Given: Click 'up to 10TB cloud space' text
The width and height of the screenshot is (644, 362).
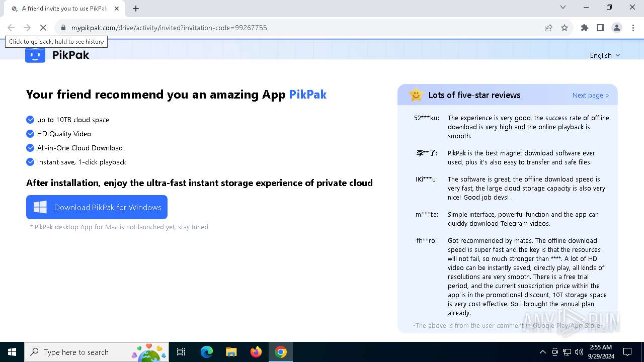Looking at the screenshot, I should pyautogui.click(x=73, y=120).
